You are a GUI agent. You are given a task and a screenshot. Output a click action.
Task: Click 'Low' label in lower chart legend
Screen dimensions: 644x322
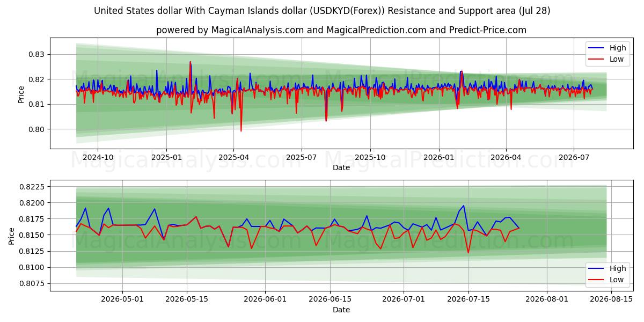(x=617, y=280)
